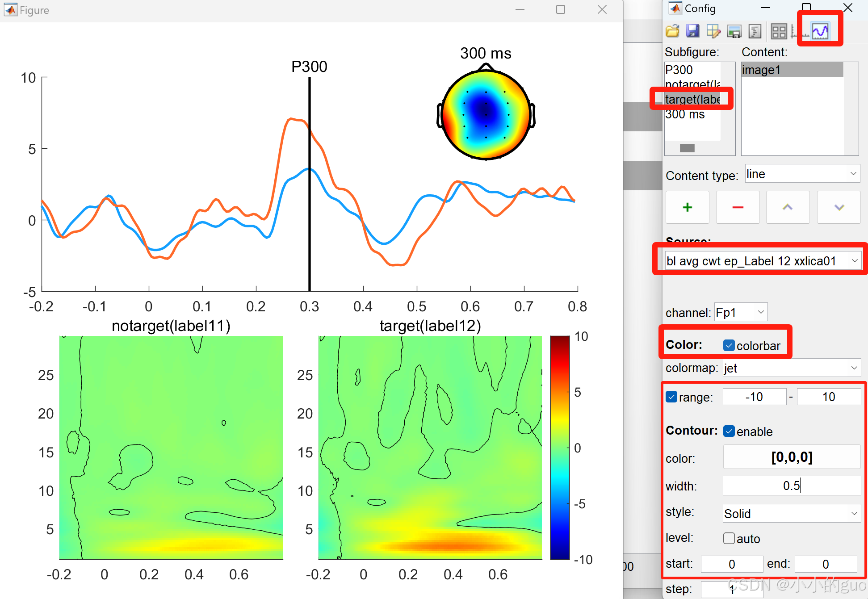Click the notarget(label11) time-frequency image
This screenshot has width=868, height=599.
(x=171, y=448)
